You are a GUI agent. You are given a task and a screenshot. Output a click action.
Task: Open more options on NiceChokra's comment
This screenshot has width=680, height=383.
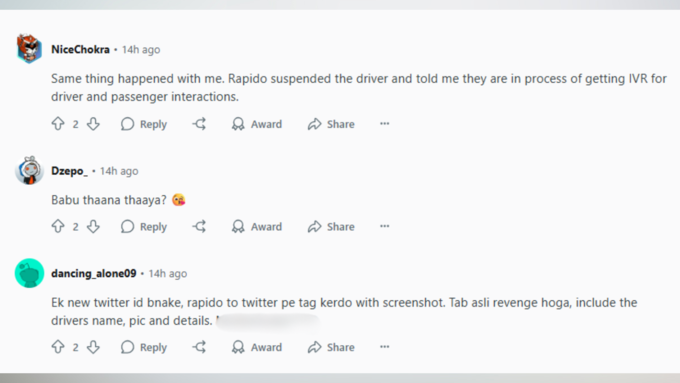(x=385, y=124)
